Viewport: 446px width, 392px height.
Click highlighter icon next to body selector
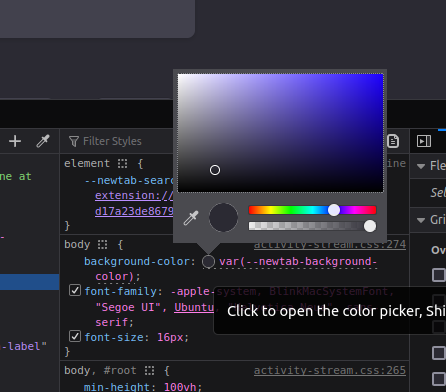[103, 245]
